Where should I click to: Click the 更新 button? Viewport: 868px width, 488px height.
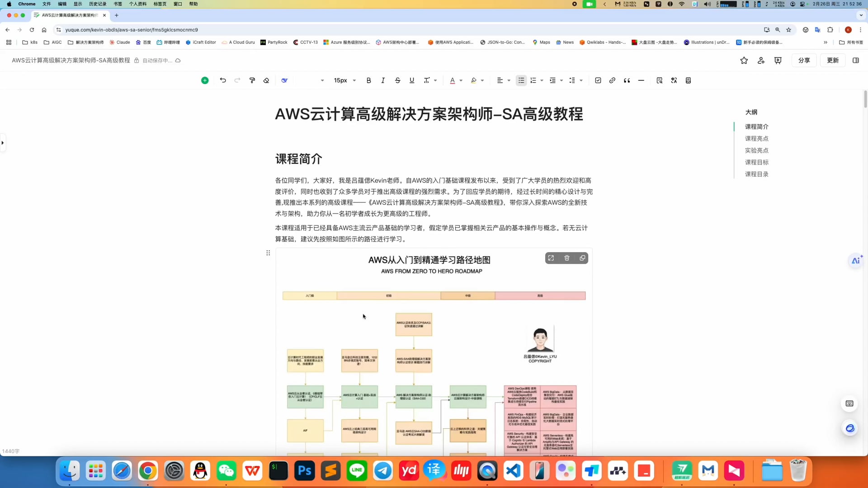point(832,60)
